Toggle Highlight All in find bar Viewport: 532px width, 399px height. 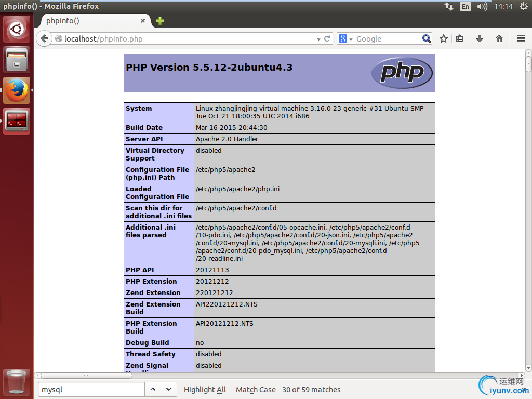205,390
